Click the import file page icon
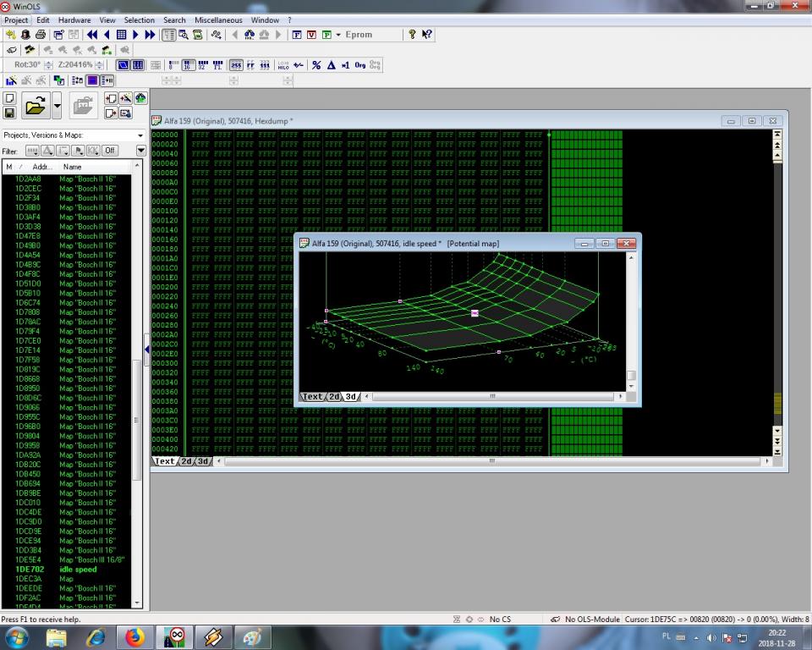The image size is (812, 650). [x=110, y=98]
